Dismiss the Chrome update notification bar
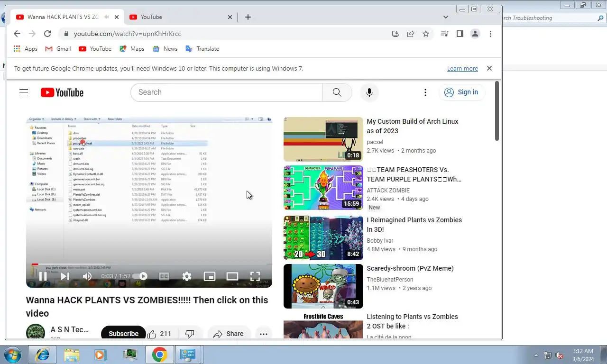 (x=489, y=69)
